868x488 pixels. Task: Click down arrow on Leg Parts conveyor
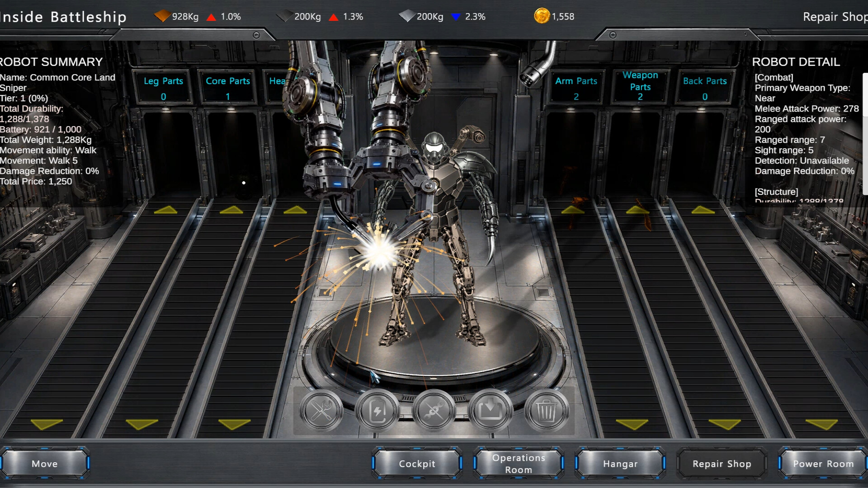47,424
